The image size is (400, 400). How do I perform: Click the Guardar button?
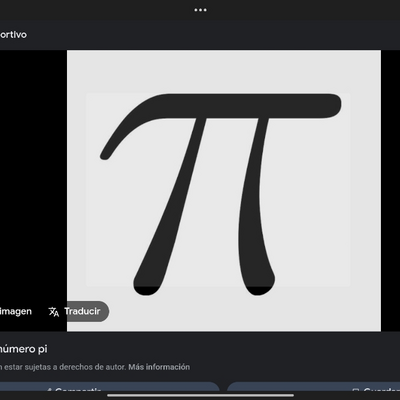[313, 387]
